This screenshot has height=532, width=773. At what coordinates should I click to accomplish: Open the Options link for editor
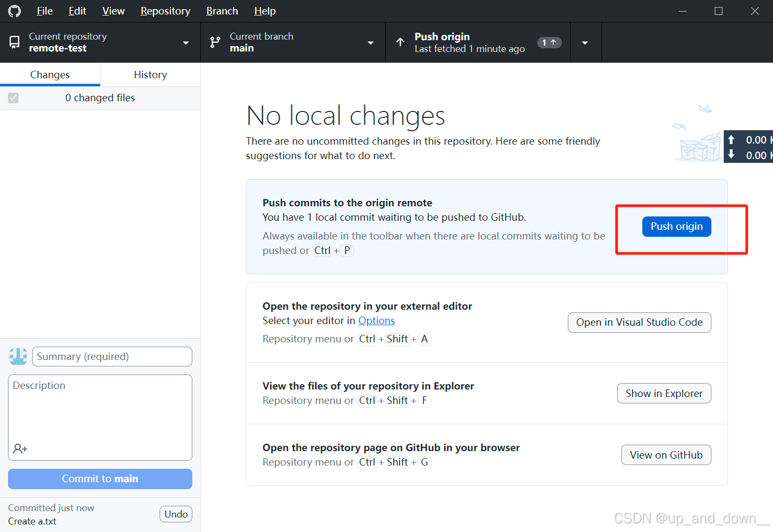[377, 320]
